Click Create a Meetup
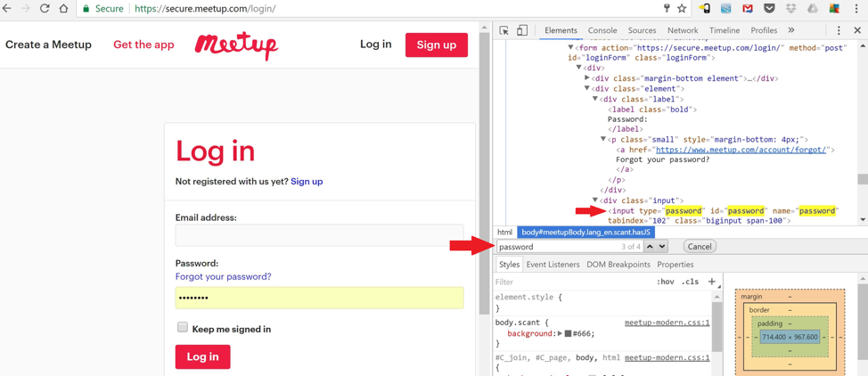The width and height of the screenshot is (868, 376). tap(49, 45)
